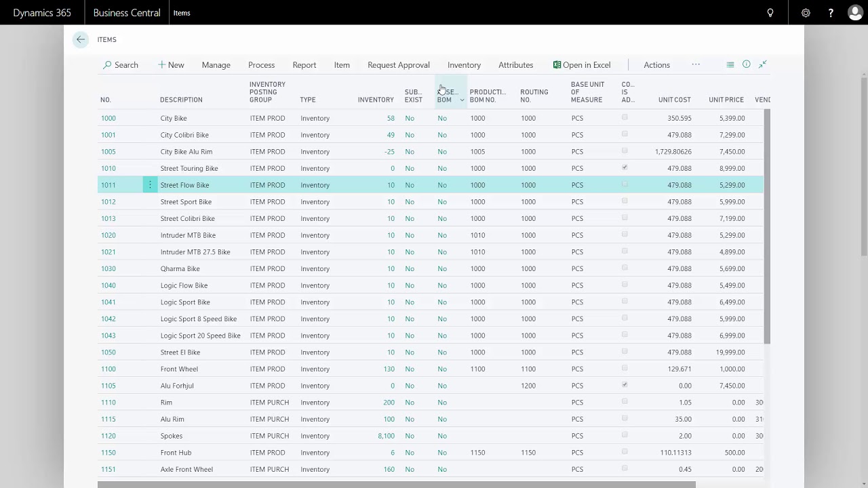Image resolution: width=868 pixels, height=488 pixels.
Task: Sort by the Unit Price column header
Action: pos(726,100)
